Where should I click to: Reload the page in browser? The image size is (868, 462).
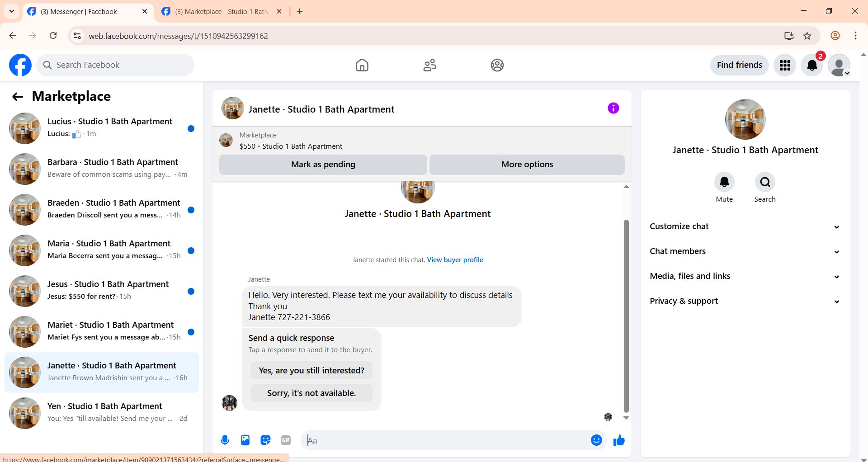[53, 36]
